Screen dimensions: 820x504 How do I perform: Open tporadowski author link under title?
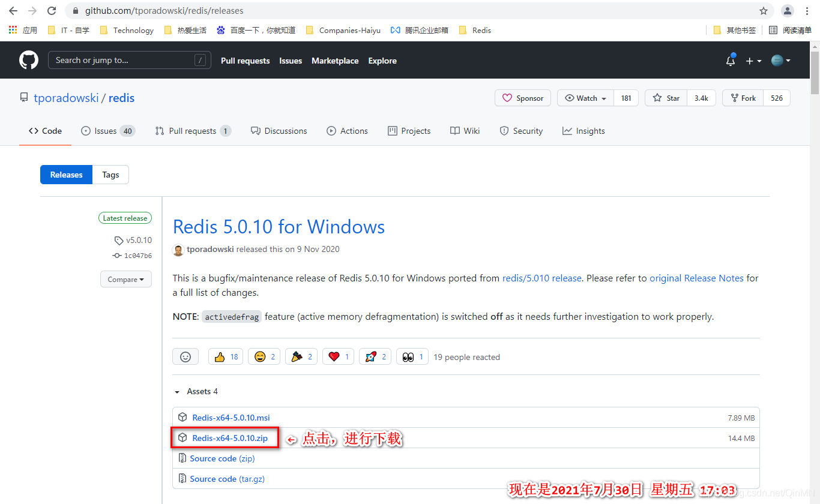[210, 249]
